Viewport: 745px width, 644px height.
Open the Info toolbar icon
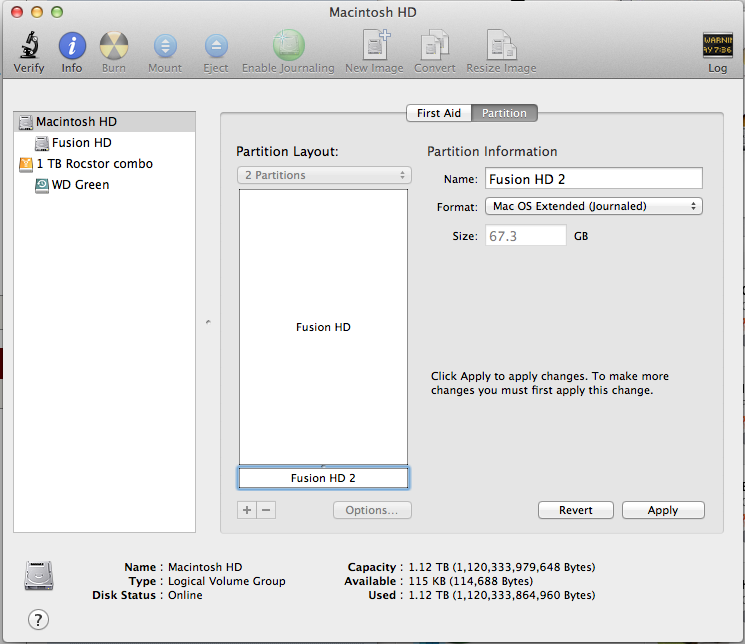(72, 46)
